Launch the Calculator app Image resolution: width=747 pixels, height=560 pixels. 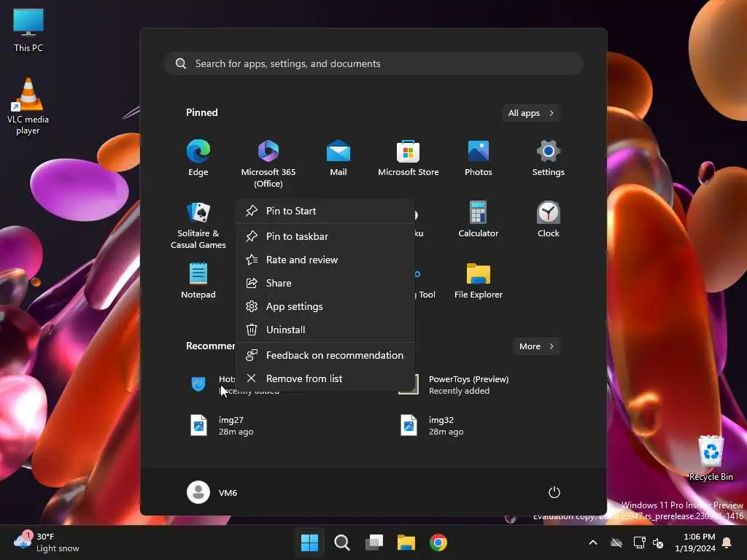tap(479, 219)
